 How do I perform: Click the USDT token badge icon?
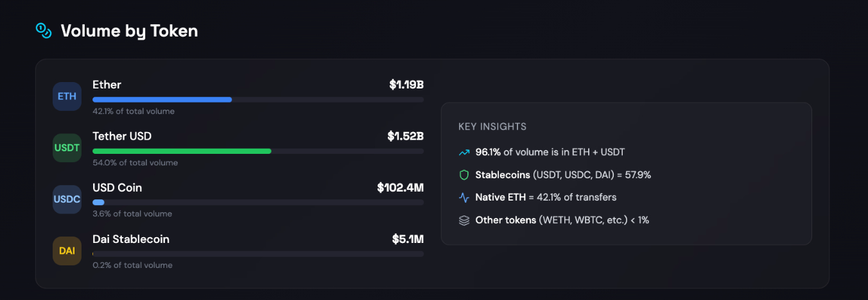(67, 148)
